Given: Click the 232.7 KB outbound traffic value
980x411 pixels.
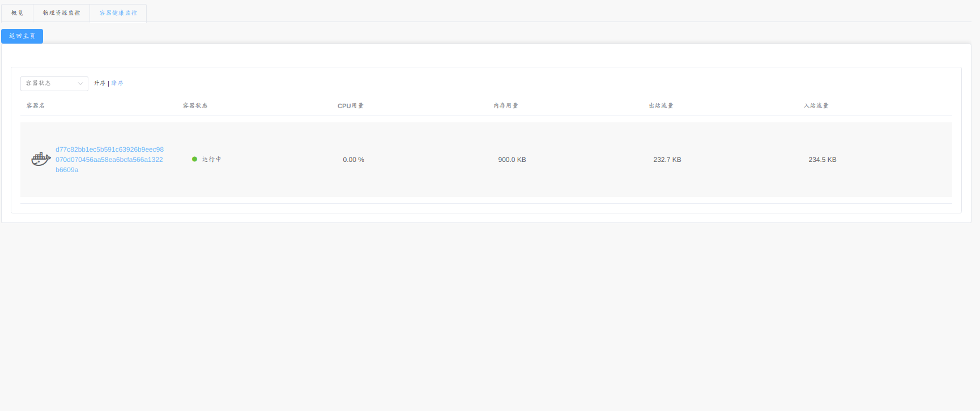Looking at the screenshot, I should [x=667, y=160].
